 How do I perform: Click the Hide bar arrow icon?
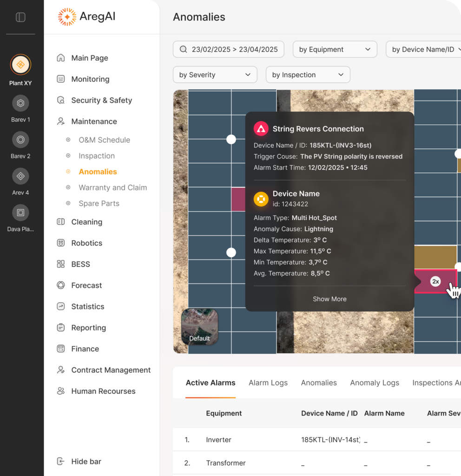point(60,462)
